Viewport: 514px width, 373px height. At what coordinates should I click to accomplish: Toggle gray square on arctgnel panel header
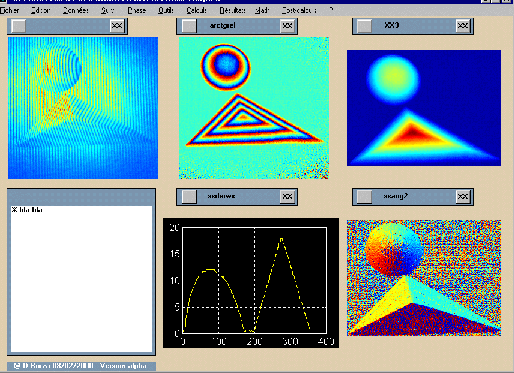point(189,26)
